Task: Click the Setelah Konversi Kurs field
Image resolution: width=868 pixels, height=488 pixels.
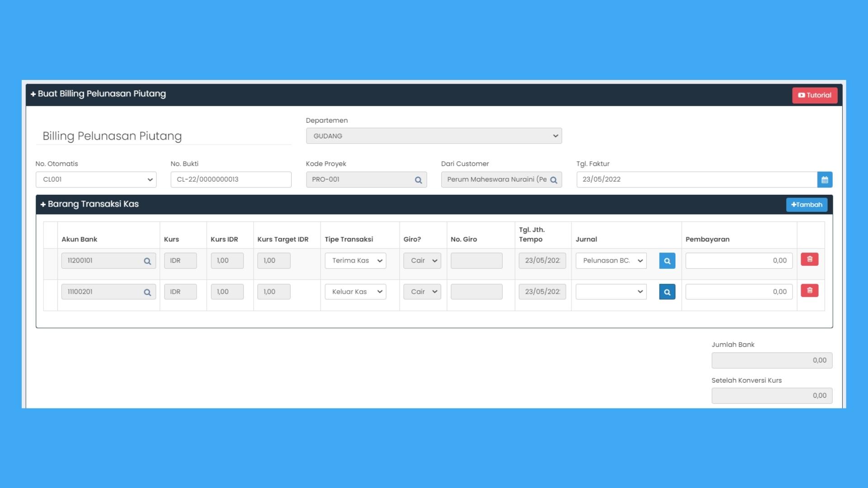Action: click(772, 396)
